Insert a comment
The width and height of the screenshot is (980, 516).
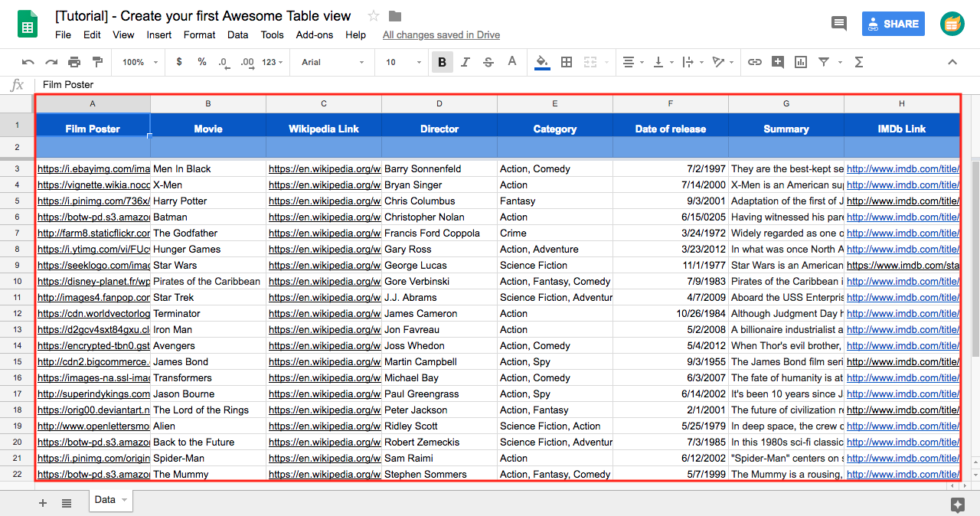click(x=778, y=62)
